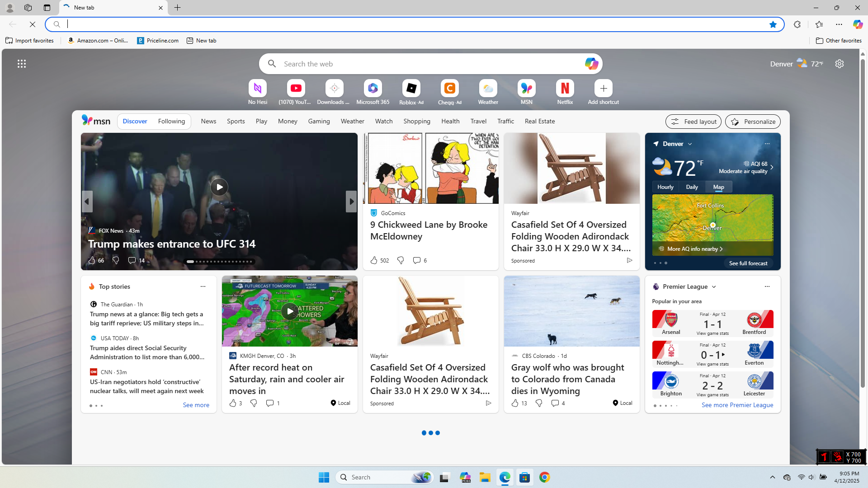Open See full forecast link
Screen dimensions: 868x488
pyautogui.click(x=748, y=263)
